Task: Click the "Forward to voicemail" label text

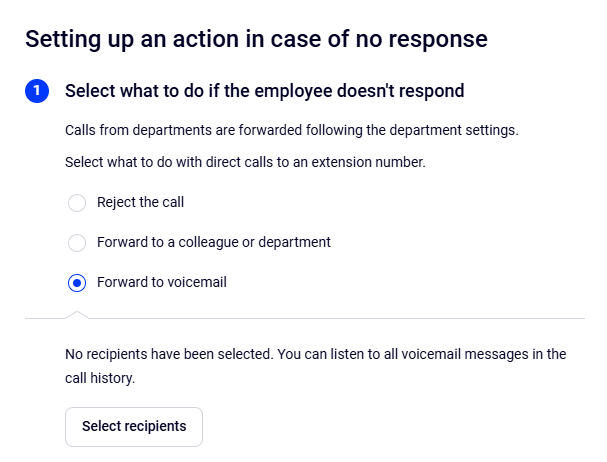Action: pyautogui.click(x=162, y=282)
